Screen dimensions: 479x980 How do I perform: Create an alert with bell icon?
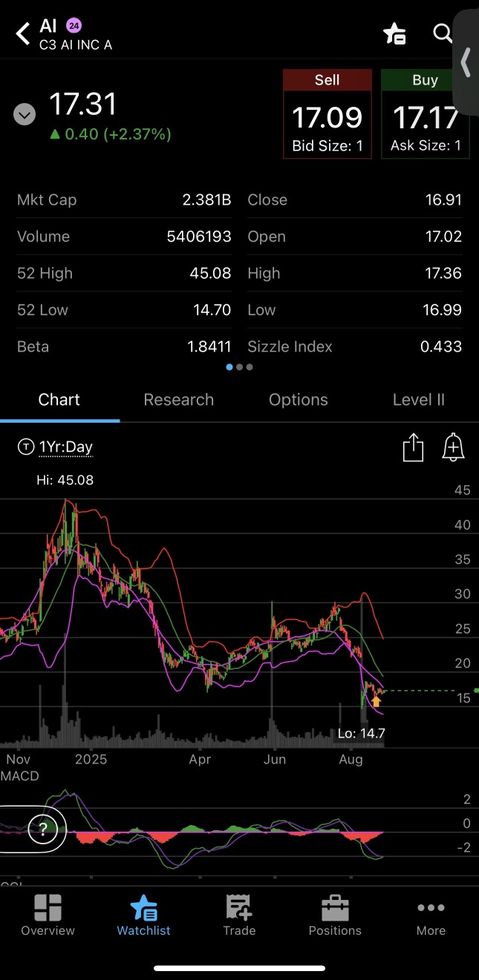(453, 448)
